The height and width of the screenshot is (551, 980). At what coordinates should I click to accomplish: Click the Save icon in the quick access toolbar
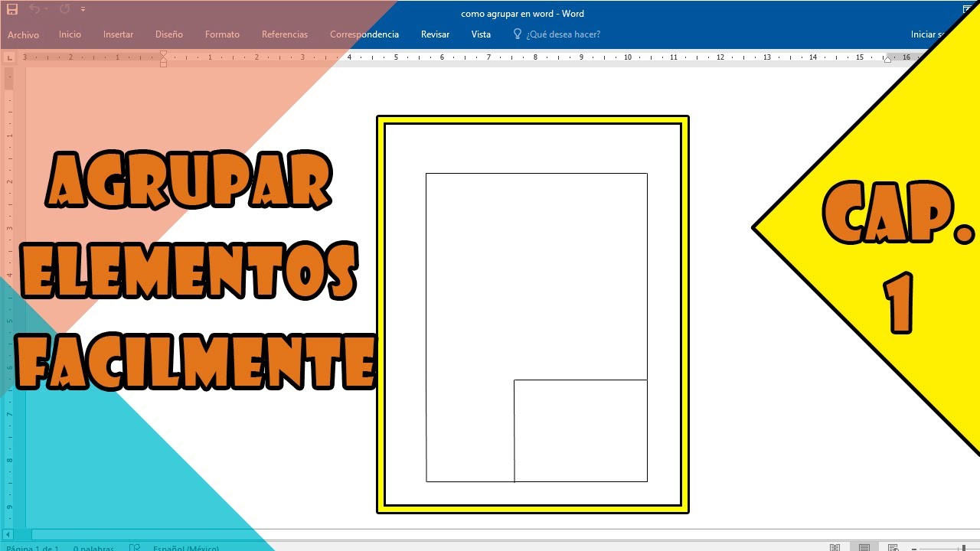point(11,9)
